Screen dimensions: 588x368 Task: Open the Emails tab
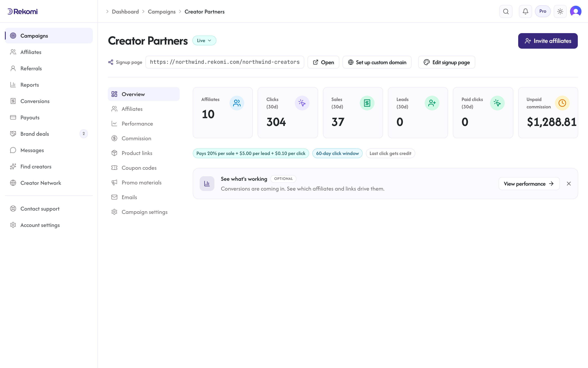(144, 197)
